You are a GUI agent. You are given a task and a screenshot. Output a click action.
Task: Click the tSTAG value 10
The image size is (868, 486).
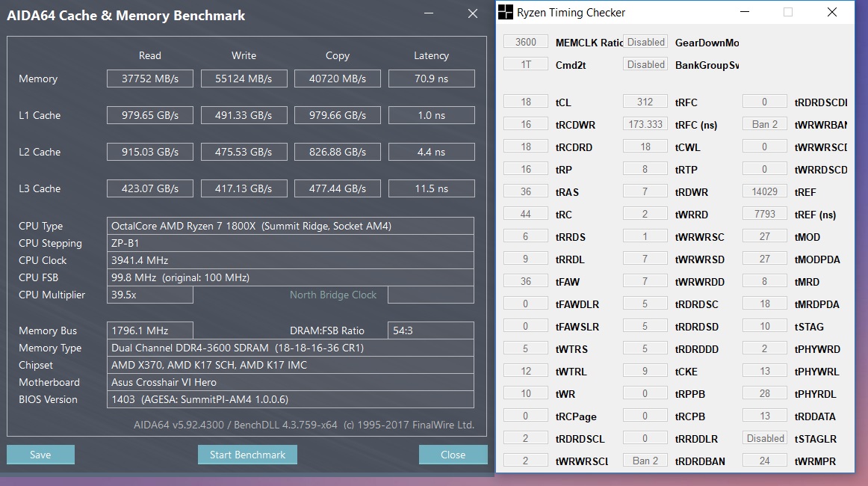point(764,327)
